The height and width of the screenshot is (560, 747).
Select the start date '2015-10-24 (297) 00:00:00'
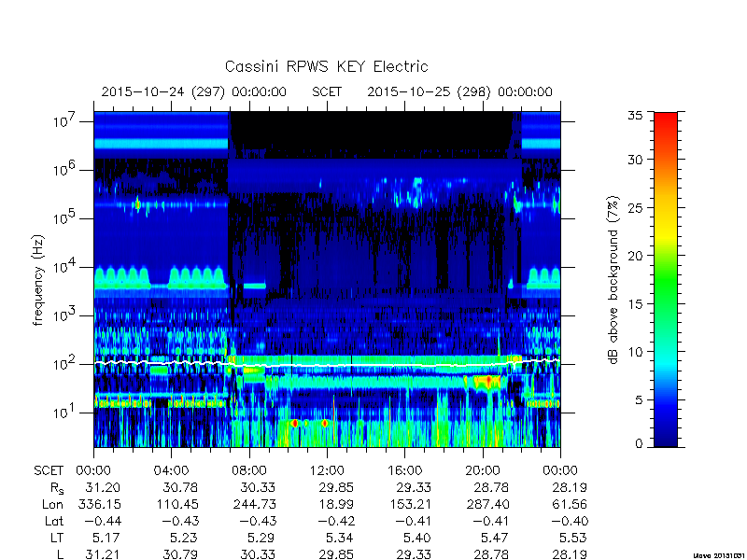tap(194, 91)
